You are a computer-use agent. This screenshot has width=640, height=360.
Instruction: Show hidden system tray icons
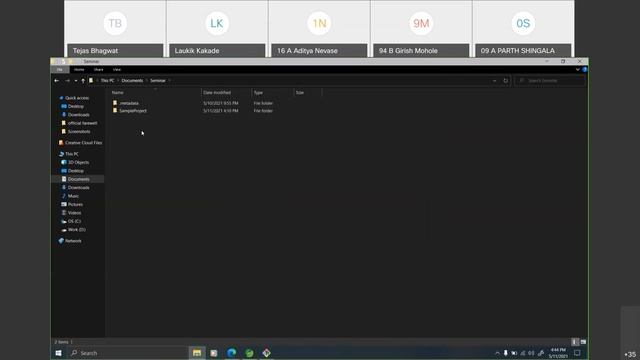tap(497, 353)
